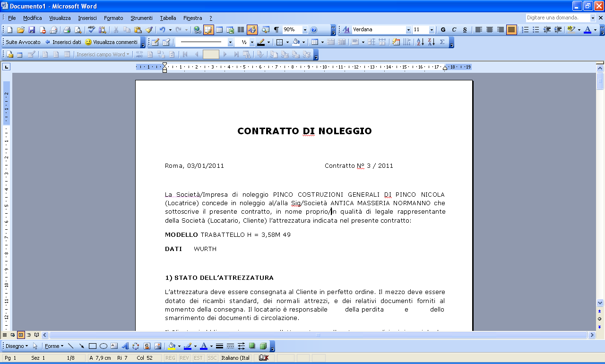Image resolution: width=605 pixels, height=364 pixels.
Task: Align text right
Action: [x=501, y=30]
